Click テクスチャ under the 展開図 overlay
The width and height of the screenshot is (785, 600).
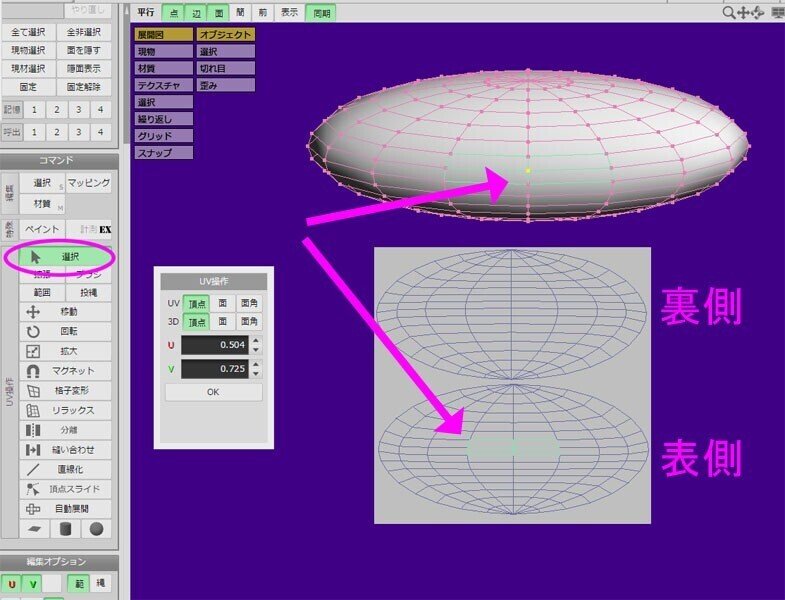click(x=164, y=86)
